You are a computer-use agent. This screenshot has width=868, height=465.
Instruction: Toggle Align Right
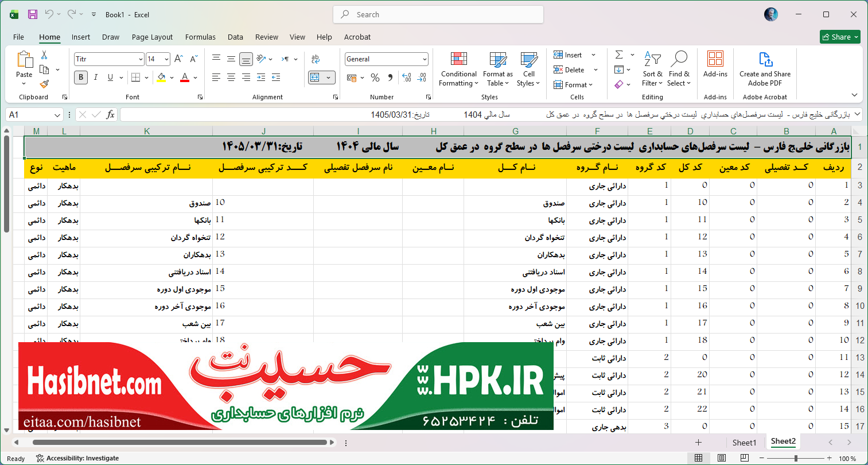click(246, 77)
